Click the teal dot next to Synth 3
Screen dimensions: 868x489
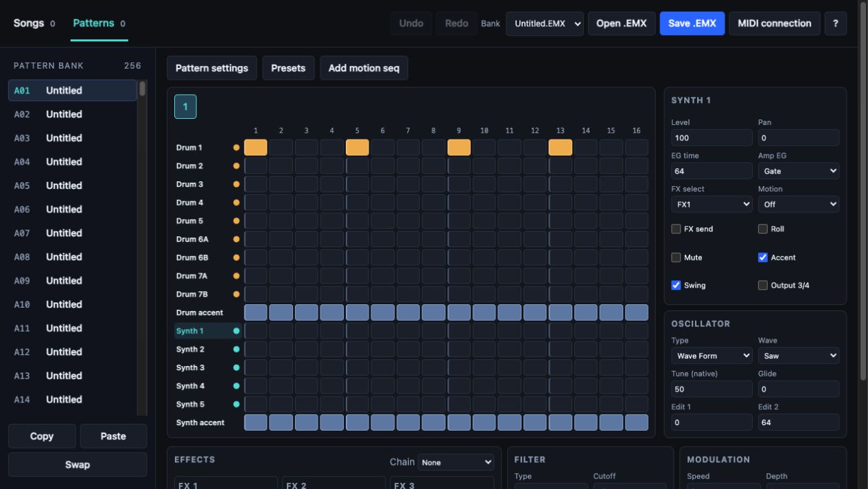pyautogui.click(x=237, y=367)
